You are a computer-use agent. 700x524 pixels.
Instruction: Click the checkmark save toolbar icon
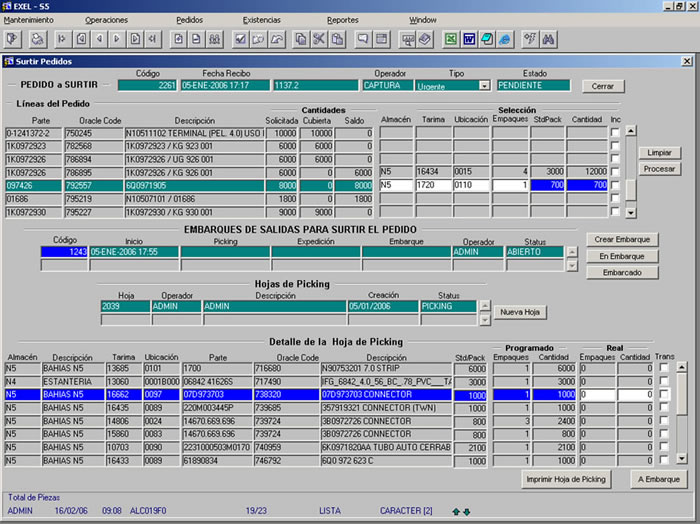tap(241, 39)
